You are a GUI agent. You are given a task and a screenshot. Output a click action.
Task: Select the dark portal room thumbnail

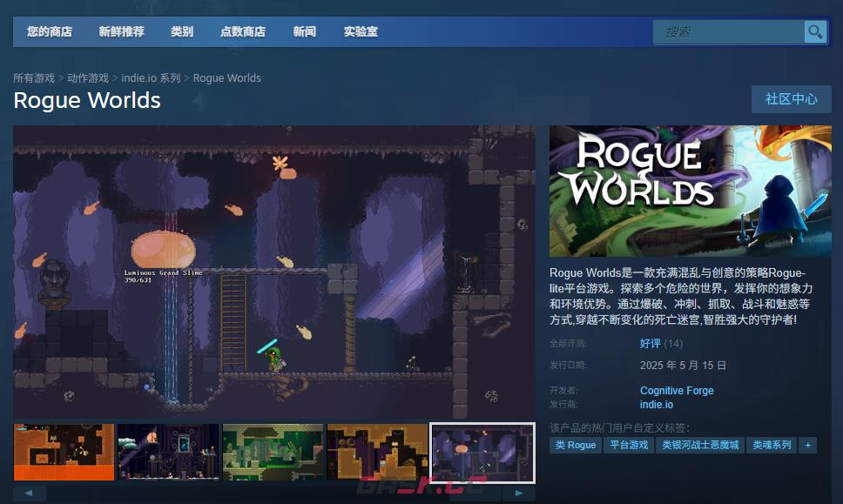point(168,452)
